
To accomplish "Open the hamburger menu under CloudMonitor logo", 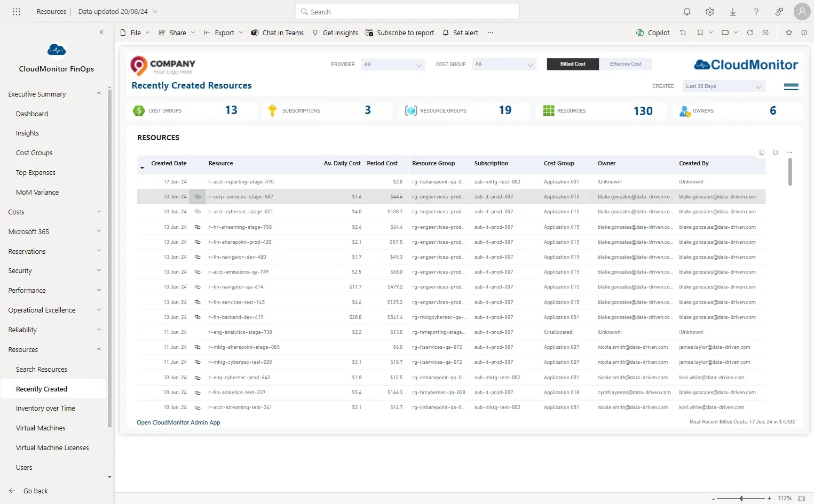I will click(x=791, y=87).
